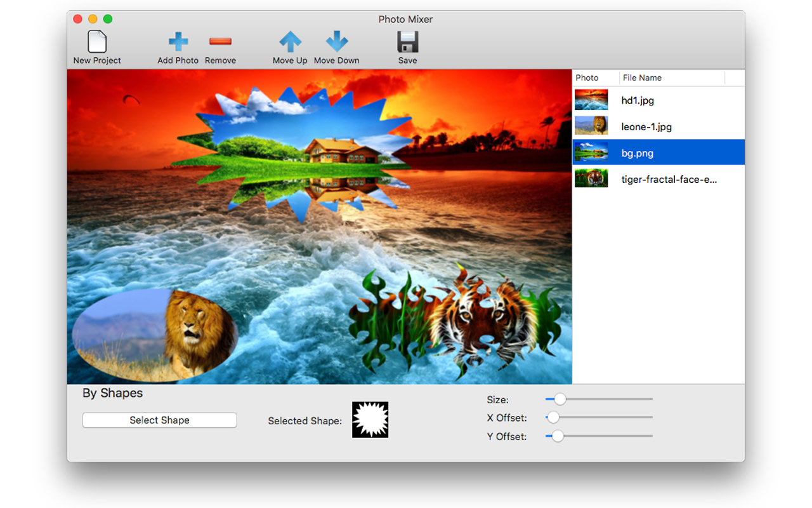Viewport: 812px width, 508px height.
Task: Close the Photo Mixer window
Action: pos(78,19)
